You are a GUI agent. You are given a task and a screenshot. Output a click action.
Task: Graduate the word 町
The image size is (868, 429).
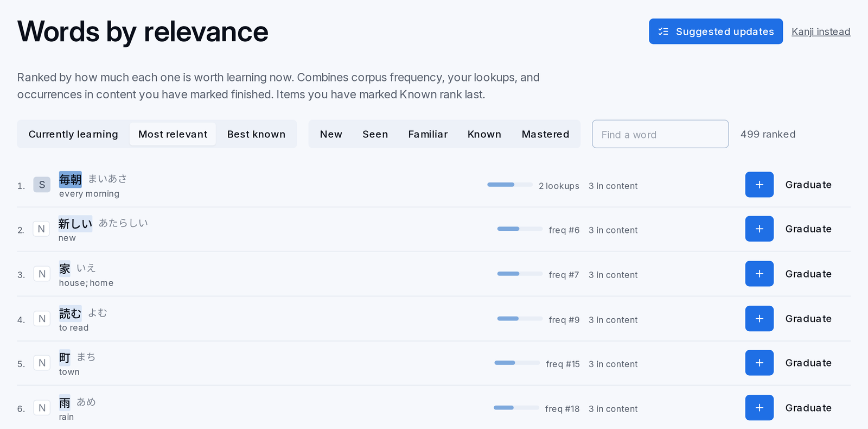[x=808, y=363]
